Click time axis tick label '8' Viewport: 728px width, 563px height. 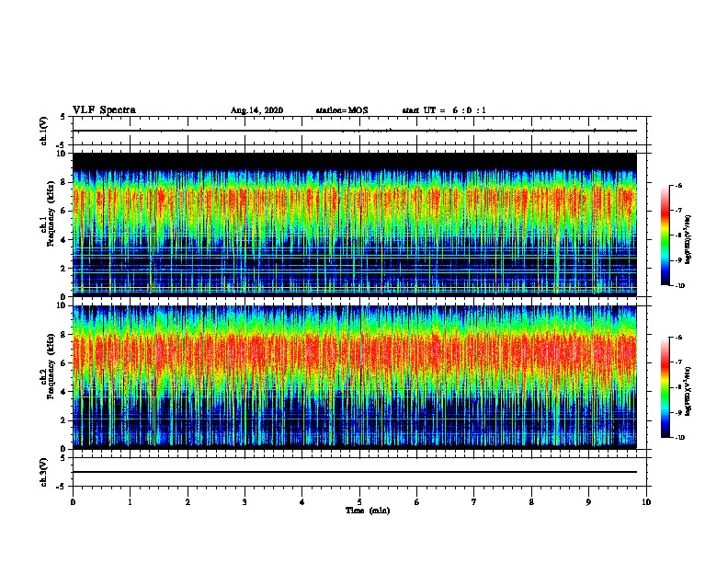[x=531, y=502]
